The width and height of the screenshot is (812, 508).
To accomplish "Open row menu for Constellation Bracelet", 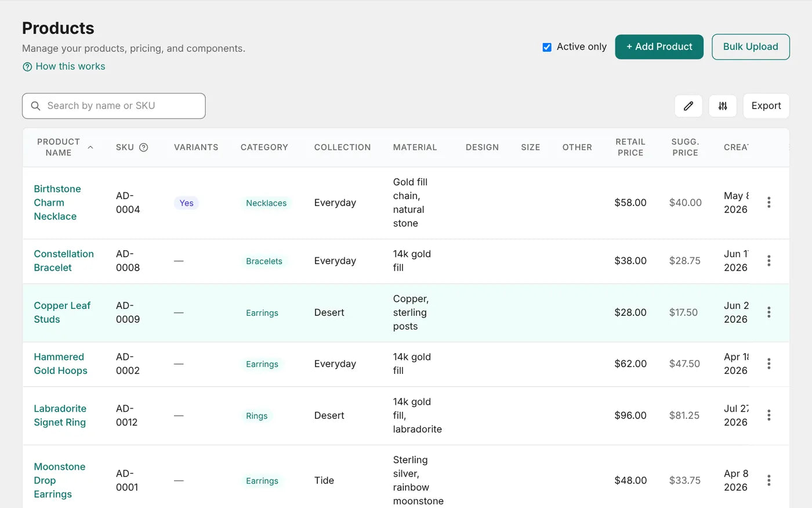I will [x=769, y=261].
